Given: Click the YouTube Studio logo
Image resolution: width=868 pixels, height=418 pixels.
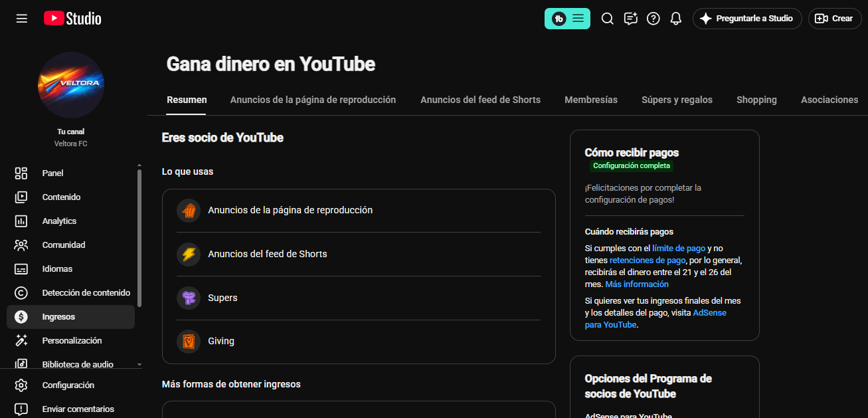Looking at the screenshot, I should 72,19.
